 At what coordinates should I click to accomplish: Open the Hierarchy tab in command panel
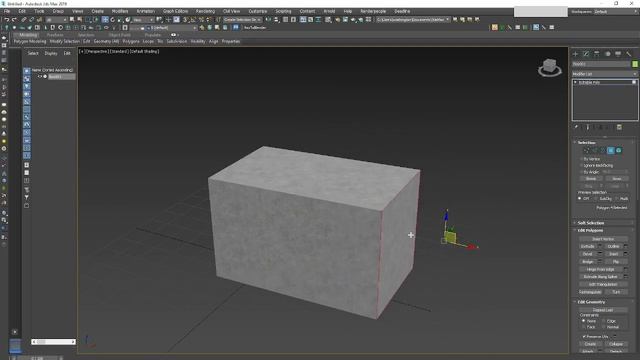[597, 54]
